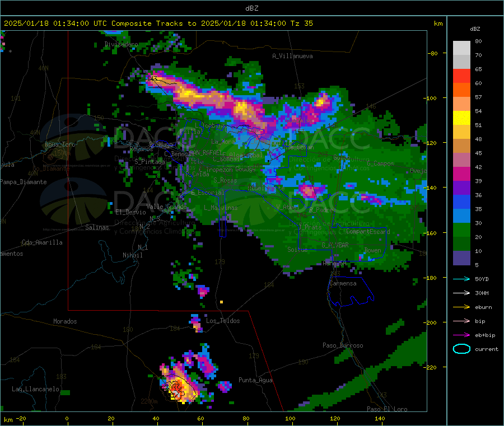Click the 'L_Malvinas' map label
The image size is (504, 426).
pyautogui.click(x=221, y=208)
